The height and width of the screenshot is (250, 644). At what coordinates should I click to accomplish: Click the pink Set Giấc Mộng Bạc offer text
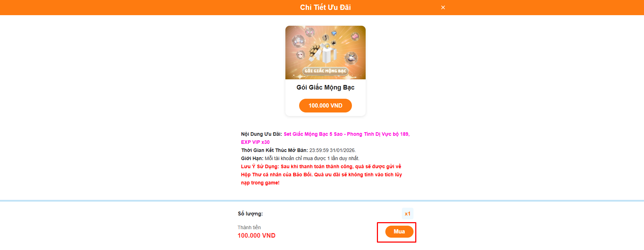pos(347,134)
